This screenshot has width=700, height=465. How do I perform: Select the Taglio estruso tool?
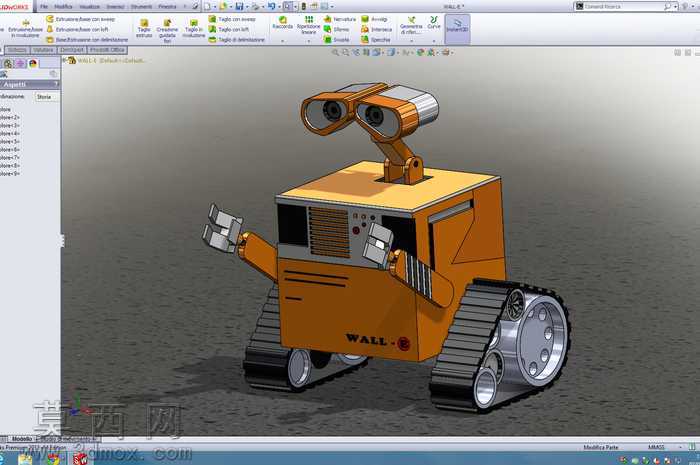[144, 28]
